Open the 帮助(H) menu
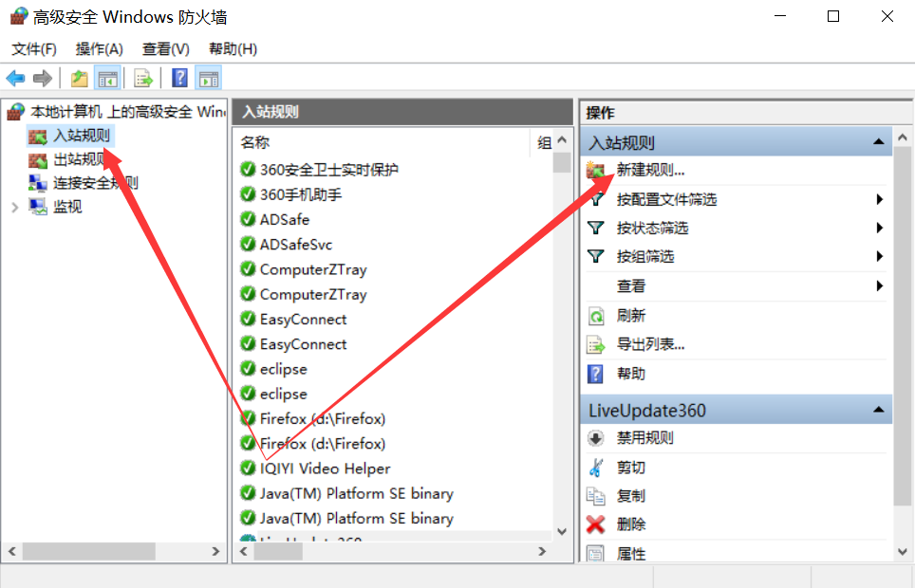 (233, 49)
